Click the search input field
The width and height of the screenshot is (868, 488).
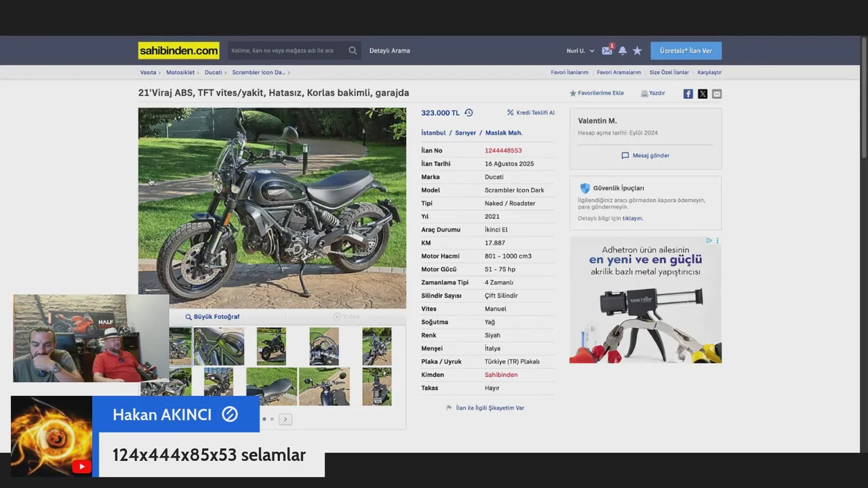[288, 51]
